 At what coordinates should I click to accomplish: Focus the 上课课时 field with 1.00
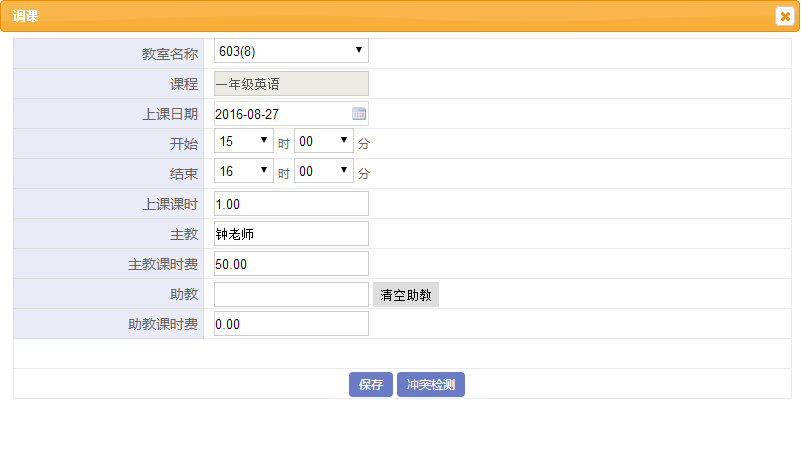[291, 204]
